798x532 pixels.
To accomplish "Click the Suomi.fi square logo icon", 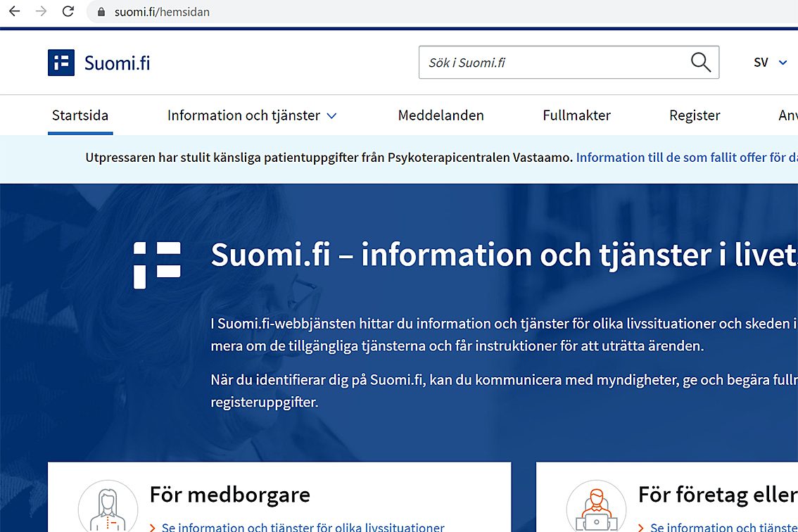I will point(61,63).
